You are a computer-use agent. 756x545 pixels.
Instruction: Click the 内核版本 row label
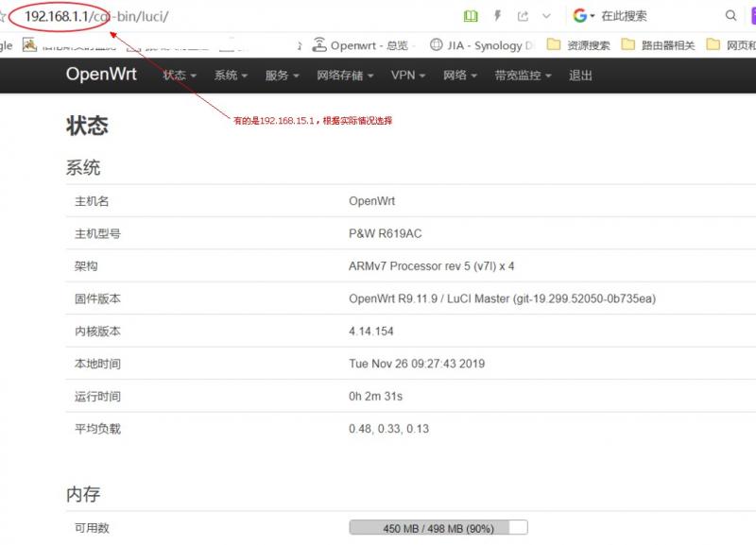pyautogui.click(x=97, y=331)
